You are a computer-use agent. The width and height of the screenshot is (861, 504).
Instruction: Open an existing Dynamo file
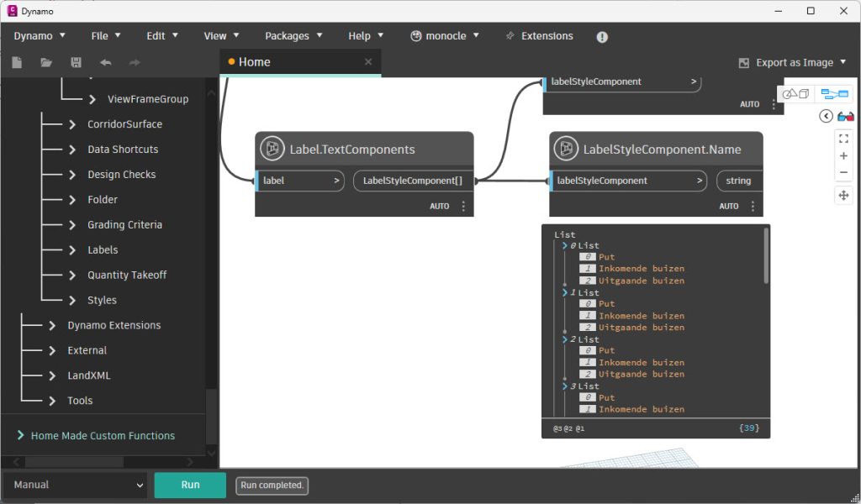coord(45,62)
